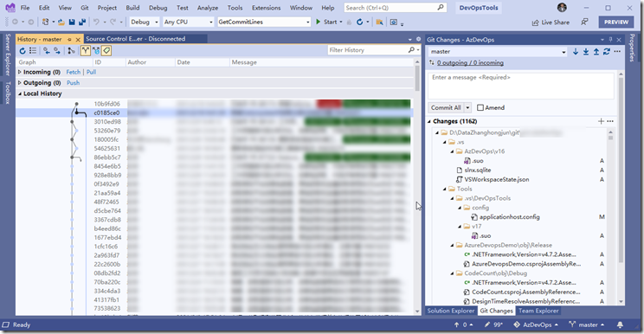Click the user account avatar
Image resolution: width=644 pixels, height=334 pixels.
(562, 8)
